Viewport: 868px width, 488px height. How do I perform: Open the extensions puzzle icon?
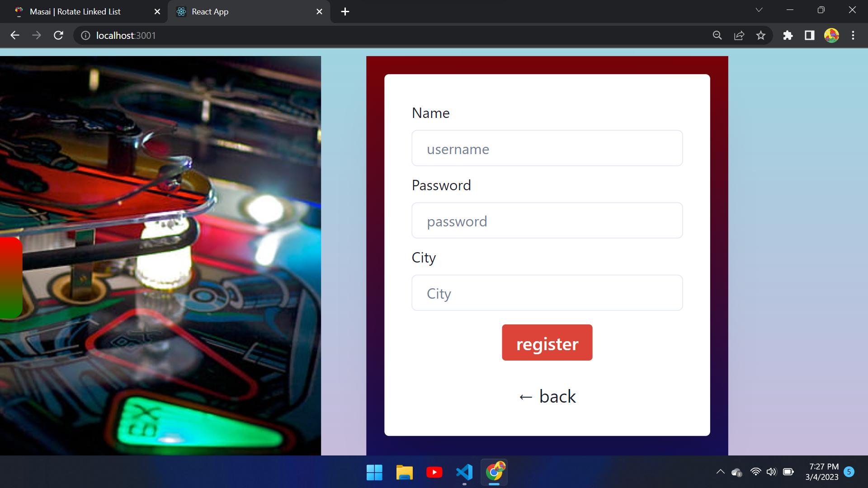click(788, 35)
